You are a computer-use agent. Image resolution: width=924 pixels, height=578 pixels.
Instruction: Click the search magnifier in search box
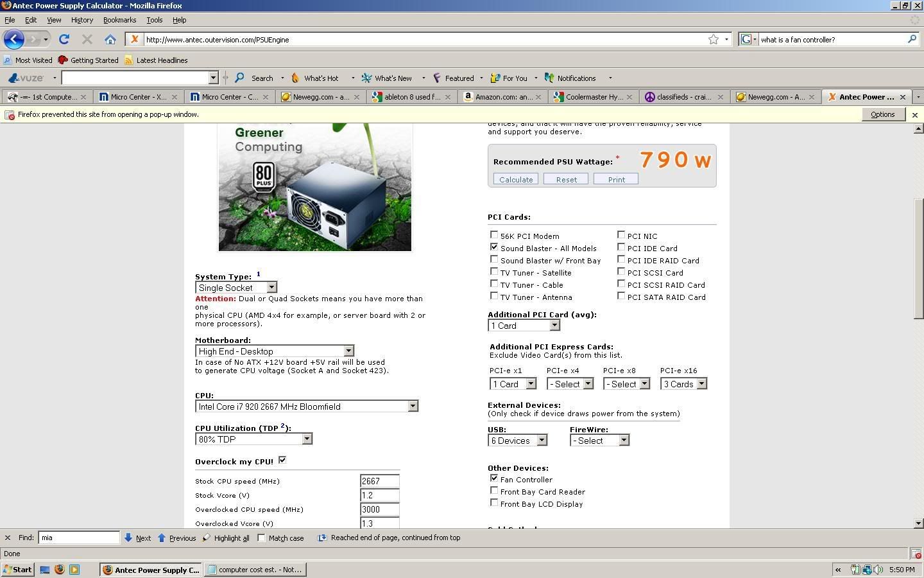coord(912,39)
